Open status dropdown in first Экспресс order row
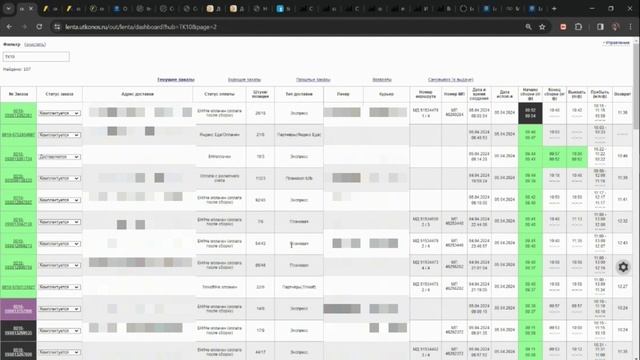 point(59,113)
